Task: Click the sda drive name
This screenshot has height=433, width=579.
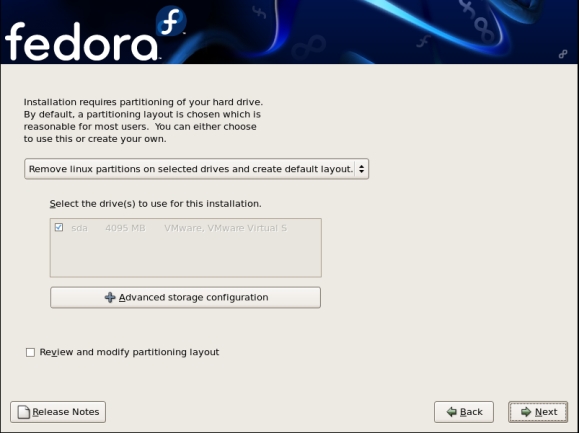Action: (79, 228)
